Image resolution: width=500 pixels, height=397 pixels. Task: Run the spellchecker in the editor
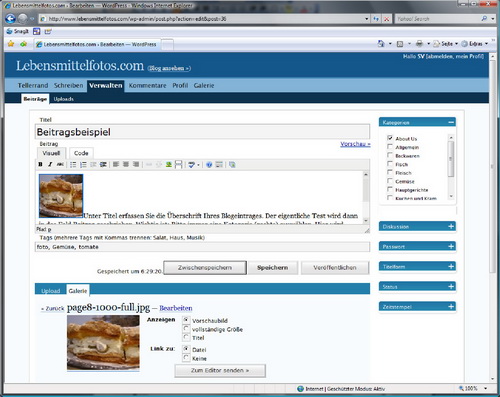coord(191,165)
